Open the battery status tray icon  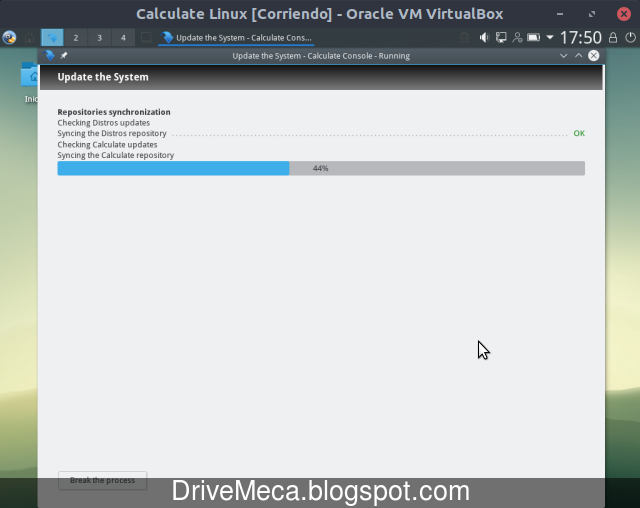click(533, 38)
